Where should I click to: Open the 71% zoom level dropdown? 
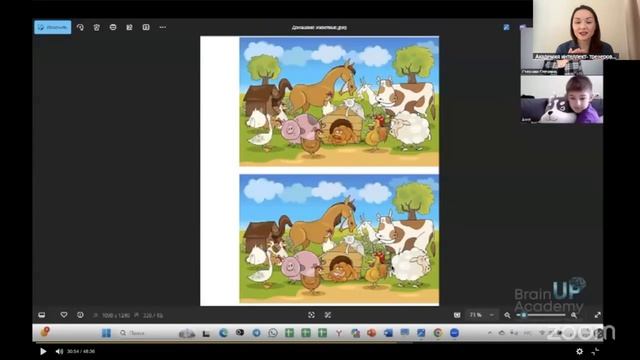click(x=482, y=315)
